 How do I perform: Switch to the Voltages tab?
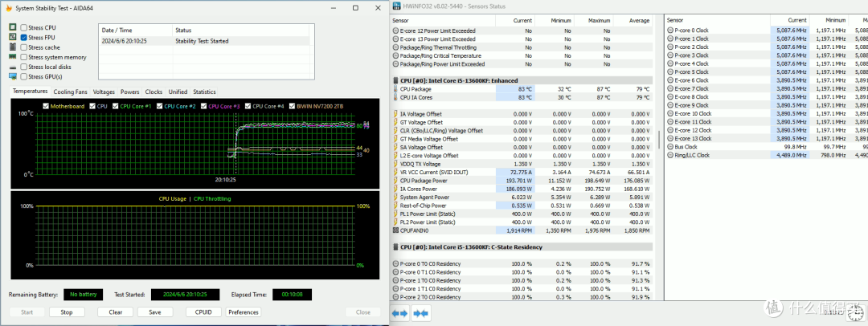coord(104,92)
